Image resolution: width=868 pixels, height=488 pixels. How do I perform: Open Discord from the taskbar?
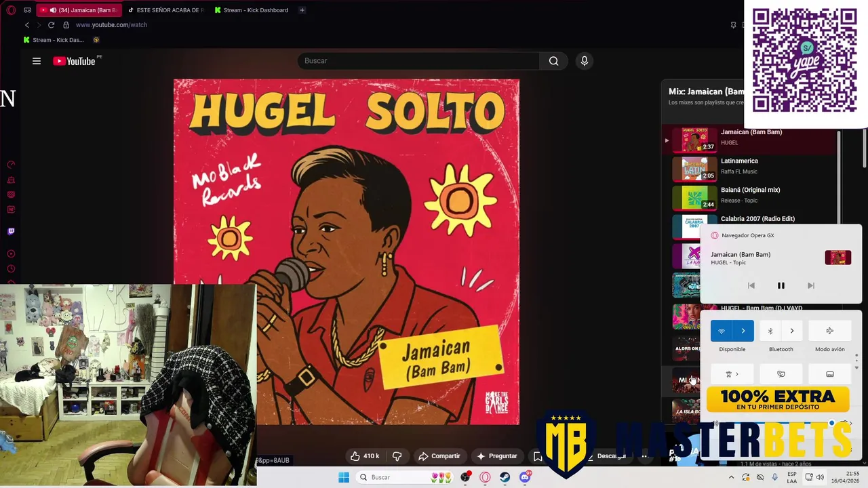point(525,477)
